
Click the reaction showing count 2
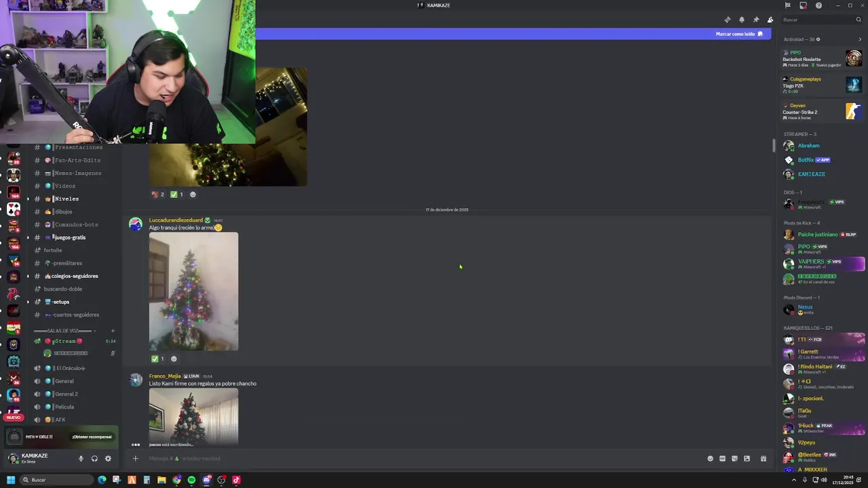point(158,195)
